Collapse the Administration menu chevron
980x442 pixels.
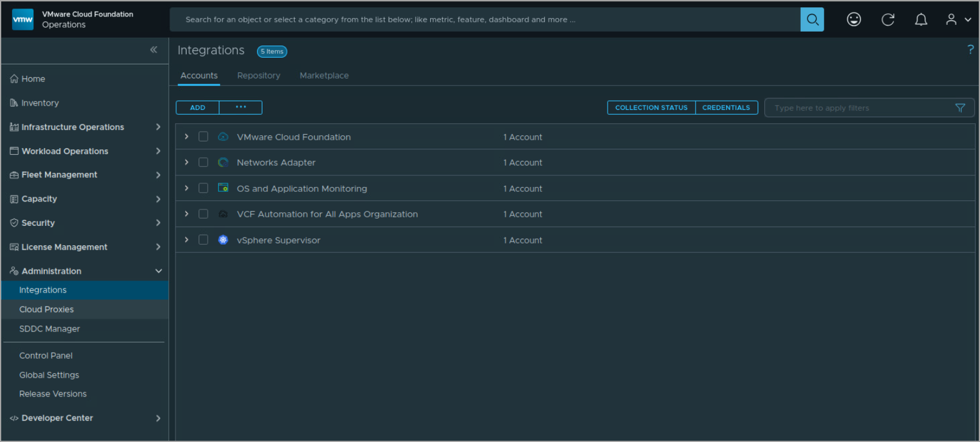point(159,271)
